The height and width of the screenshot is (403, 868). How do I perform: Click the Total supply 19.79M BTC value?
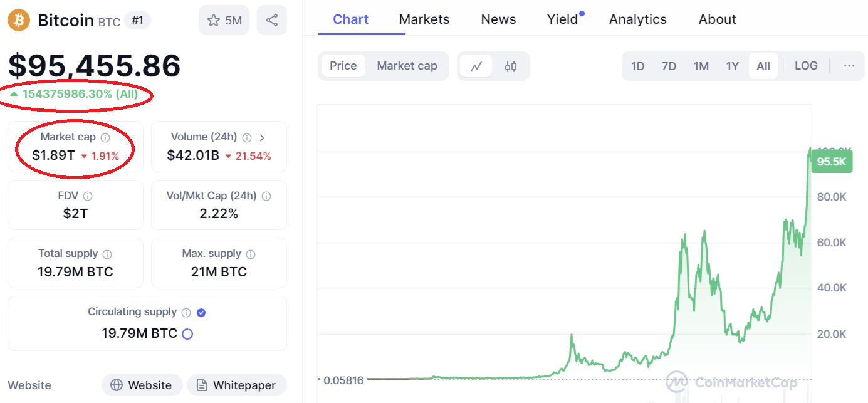(x=75, y=272)
